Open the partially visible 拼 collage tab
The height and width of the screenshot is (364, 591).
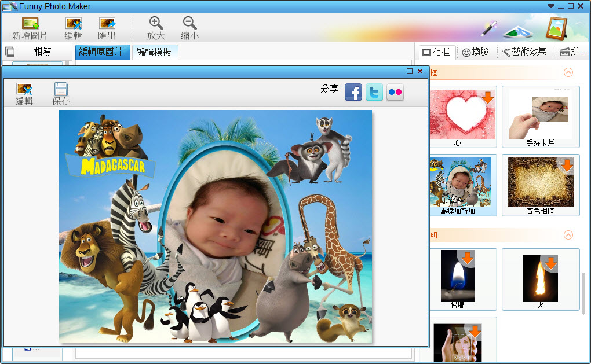pyautogui.click(x=573, y=52)
